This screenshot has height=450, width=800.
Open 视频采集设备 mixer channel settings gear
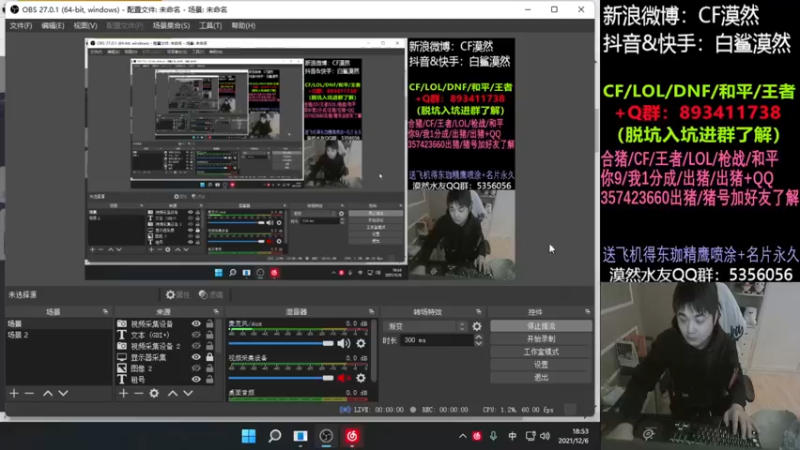pos(361,378)
